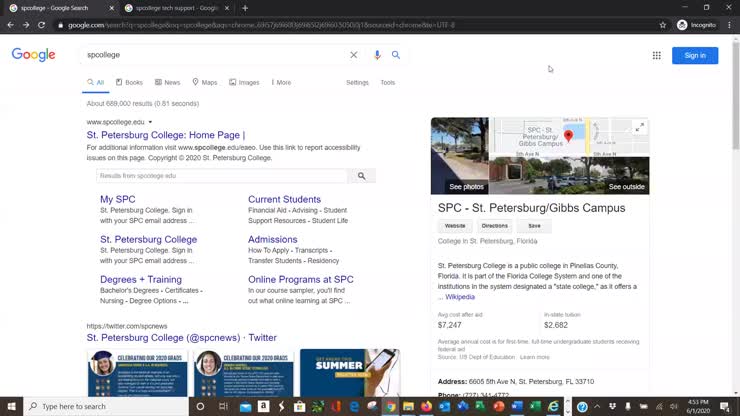Click the Website button in the knowledge panel

[x=455, y=226]
